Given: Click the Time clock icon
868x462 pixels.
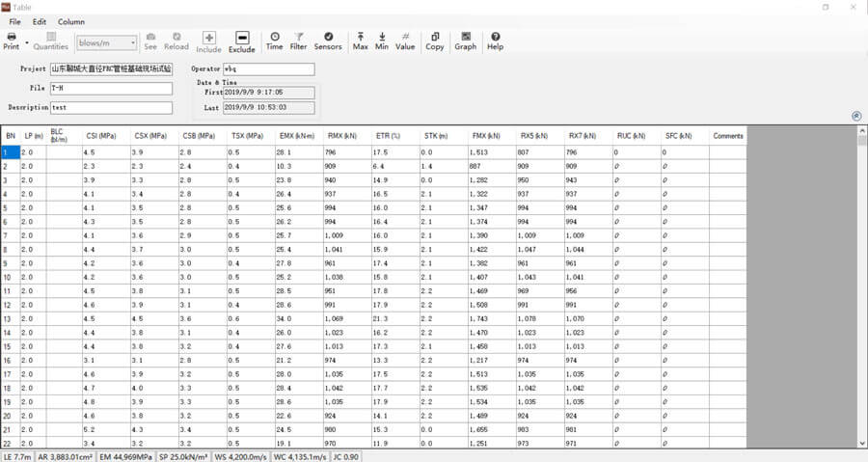Looking at the screenshot, I should (x=275, y=37).
